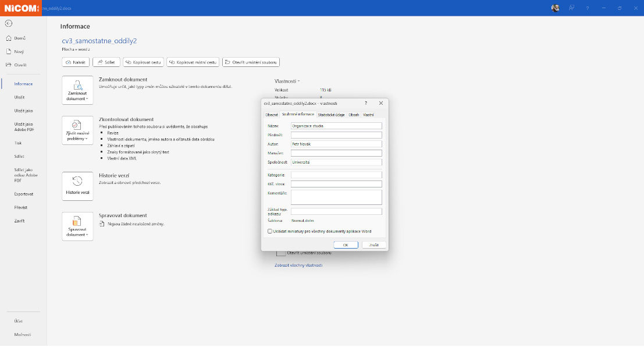
Task: Click the Sdílet button under file name
Action: tap(106, 62)
